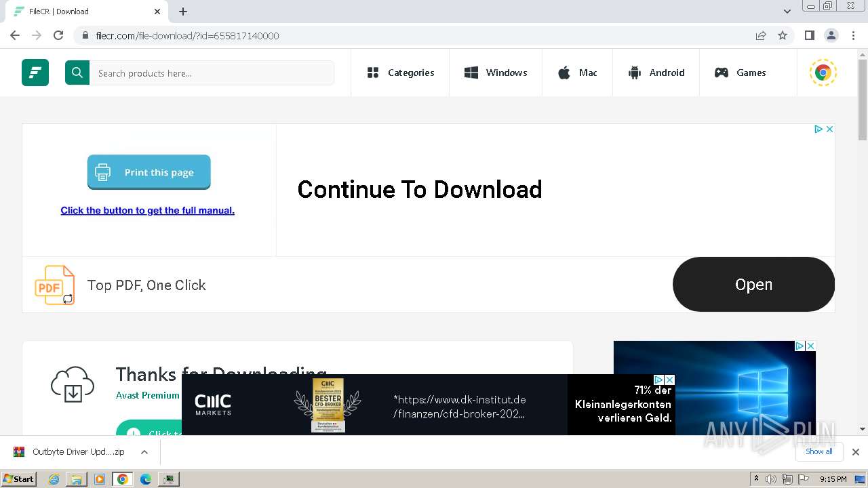Launch Internet Explorer from taskbar
The width and height of the screenshot is (868, 488).
tap(54, 479)
